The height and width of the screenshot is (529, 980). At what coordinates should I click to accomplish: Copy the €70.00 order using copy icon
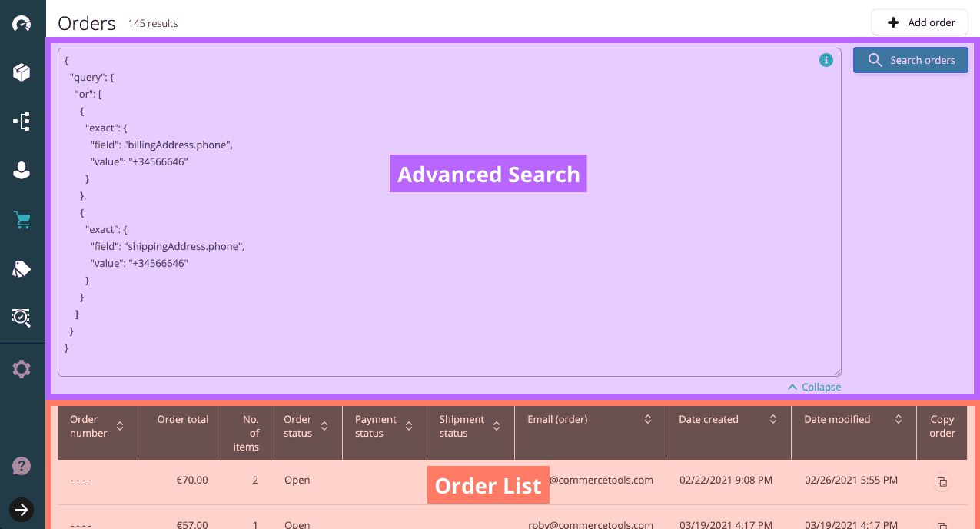point(942,482)
